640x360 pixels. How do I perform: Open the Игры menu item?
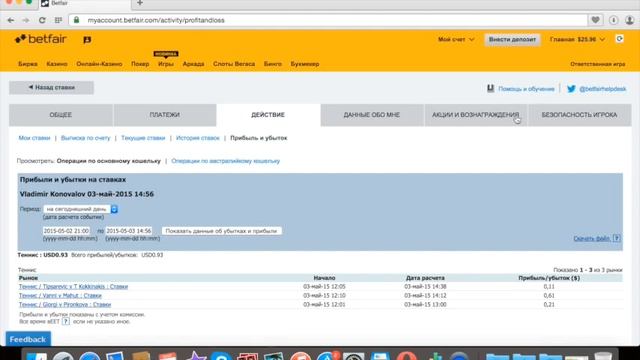pyautogui.click(x=166, y=64)
